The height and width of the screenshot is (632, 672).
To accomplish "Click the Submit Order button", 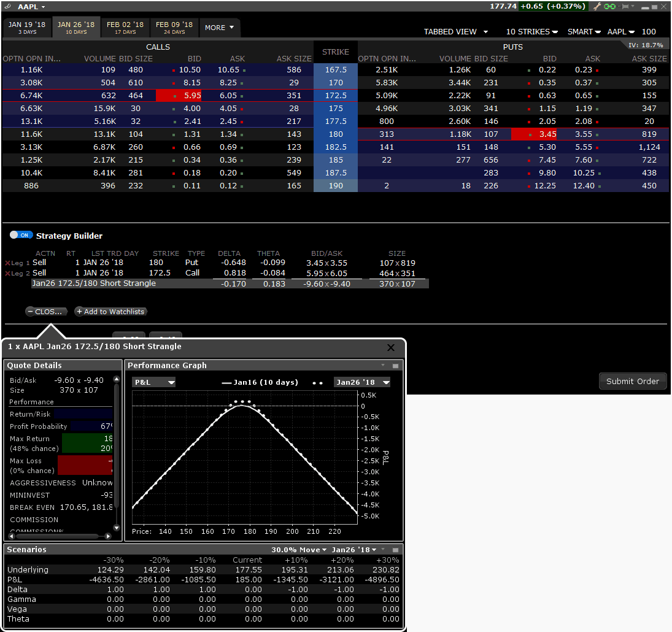I will click(x=633, y=380).
